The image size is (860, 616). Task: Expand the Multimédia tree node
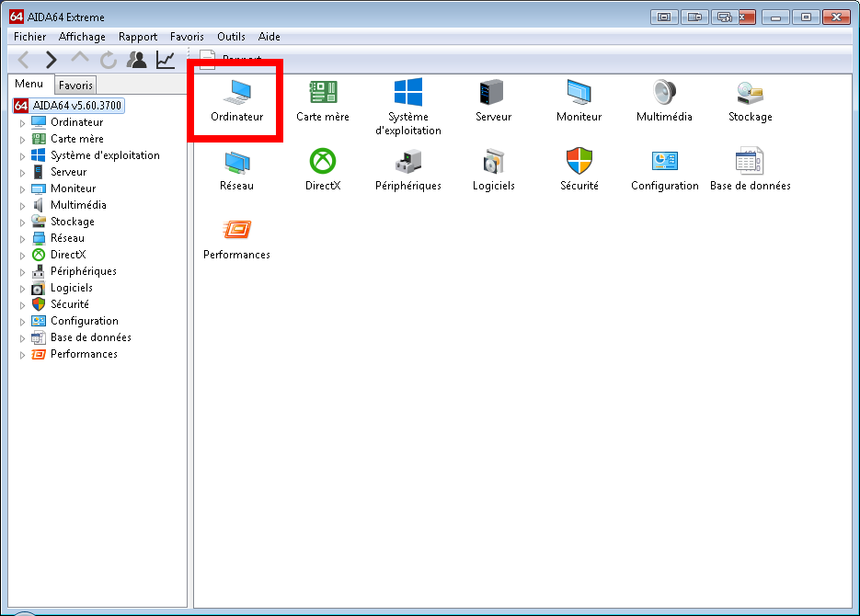(22, 206)
